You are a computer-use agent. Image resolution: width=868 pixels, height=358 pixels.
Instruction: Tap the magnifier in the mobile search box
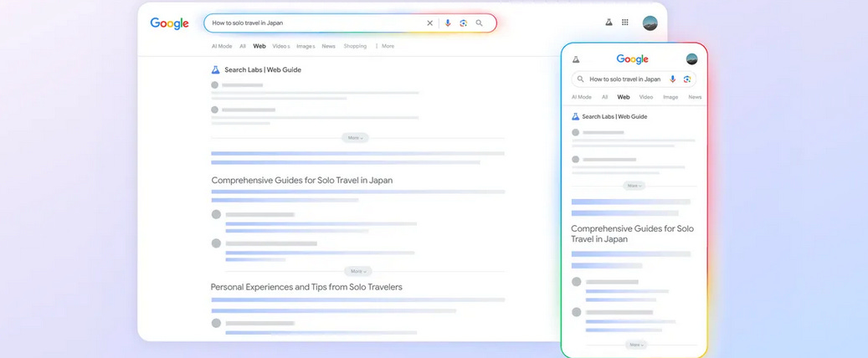tap(580, 79)
